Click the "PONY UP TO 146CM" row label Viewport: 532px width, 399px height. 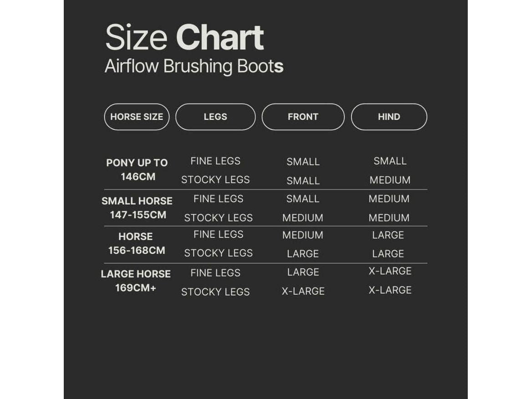[137, 169]
